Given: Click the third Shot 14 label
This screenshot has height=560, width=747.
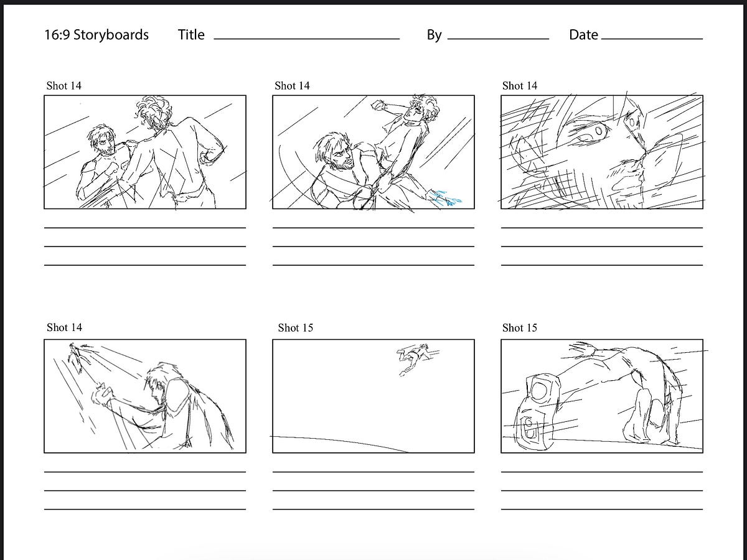Looking at the screenshot, I should coord(520,86).
